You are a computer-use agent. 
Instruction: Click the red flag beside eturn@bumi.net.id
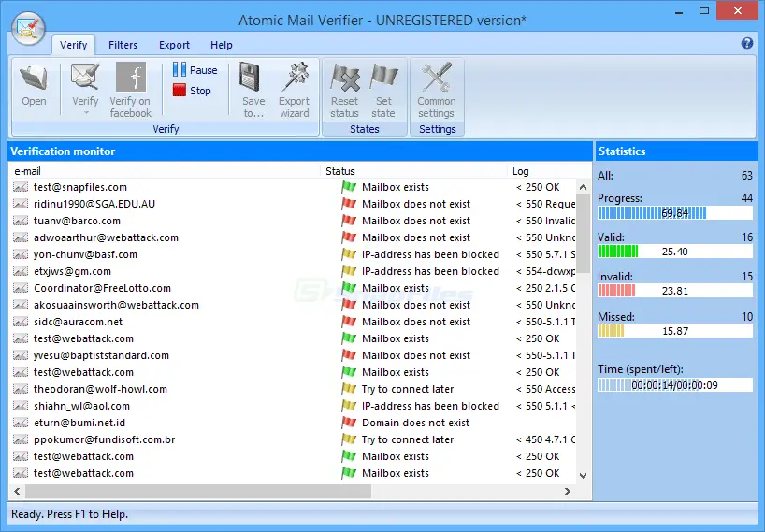[349, 423]
